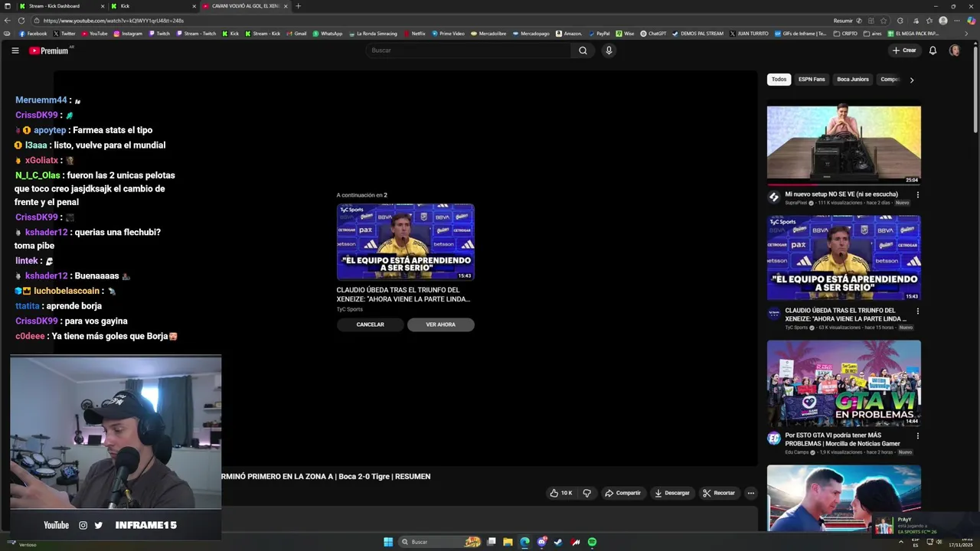Open the up-next CLAUDIO ÚBEDA thumbnail in player
Image resolution: width=980 pixels, height=551 pixels.
[x=405, y=242]
